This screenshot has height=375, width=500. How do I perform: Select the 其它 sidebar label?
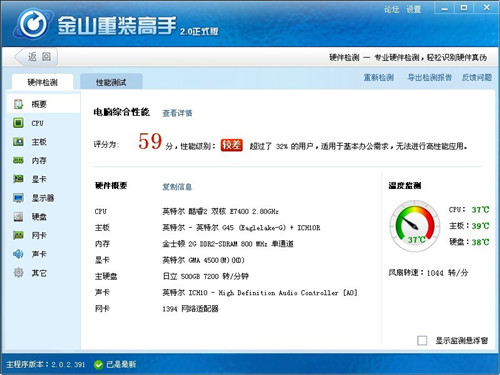click(x=39, y=273)
